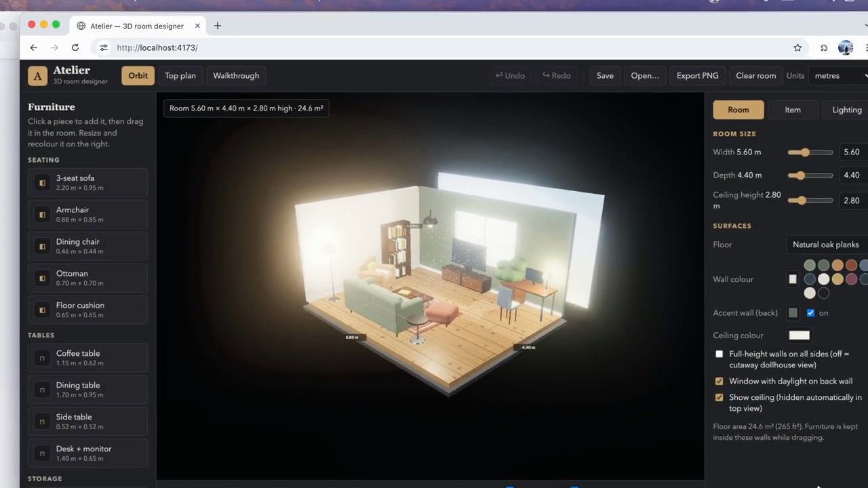This screenshot has width=868, height=488.
Task: Switch to Walkthrough view
Action: 236,76
